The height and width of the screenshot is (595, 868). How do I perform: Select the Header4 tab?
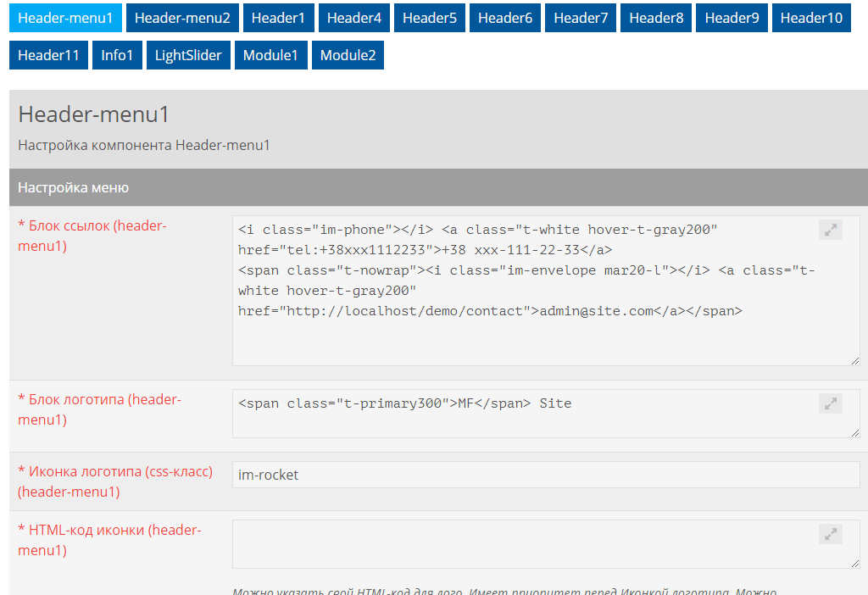pyautogui.click(x=353, y=18)
